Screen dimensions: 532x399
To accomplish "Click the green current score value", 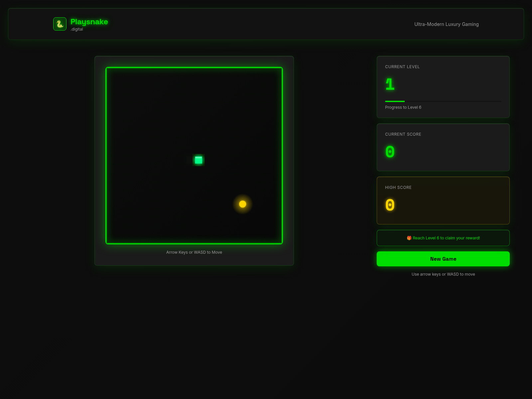I will coord(390,152).
